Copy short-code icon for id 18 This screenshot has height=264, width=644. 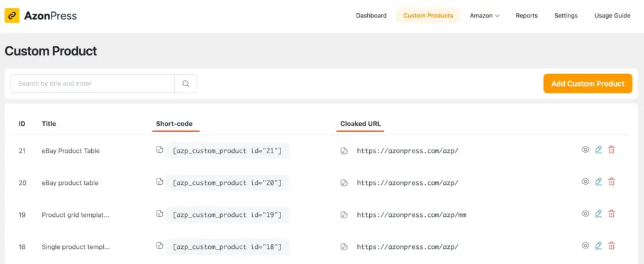[x=159, y=246]
